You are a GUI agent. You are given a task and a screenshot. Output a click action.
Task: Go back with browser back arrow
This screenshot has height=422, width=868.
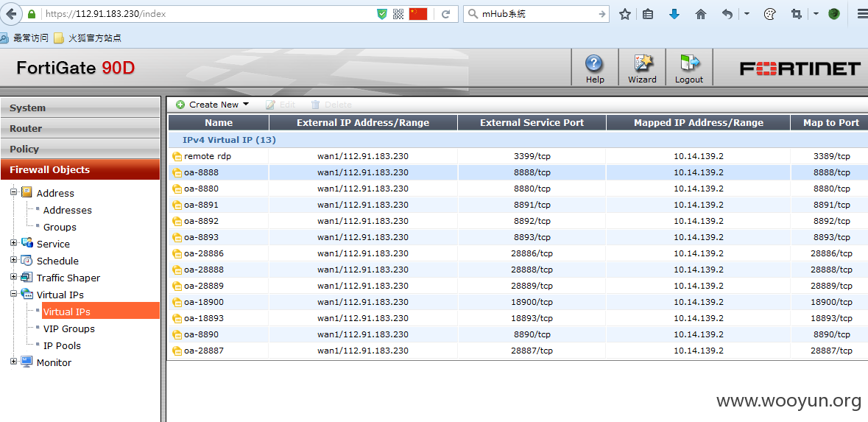pyautogui.click(x=11, y=14)
